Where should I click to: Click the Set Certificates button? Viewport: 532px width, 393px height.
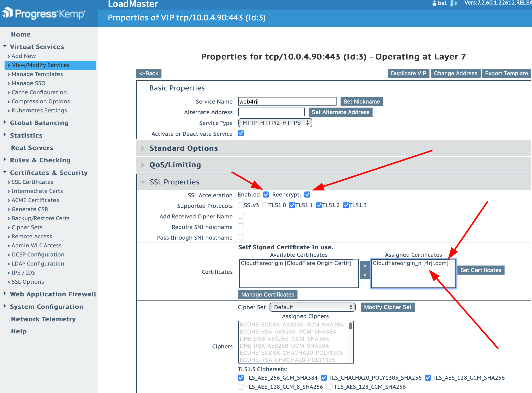(x=481, y=270)
